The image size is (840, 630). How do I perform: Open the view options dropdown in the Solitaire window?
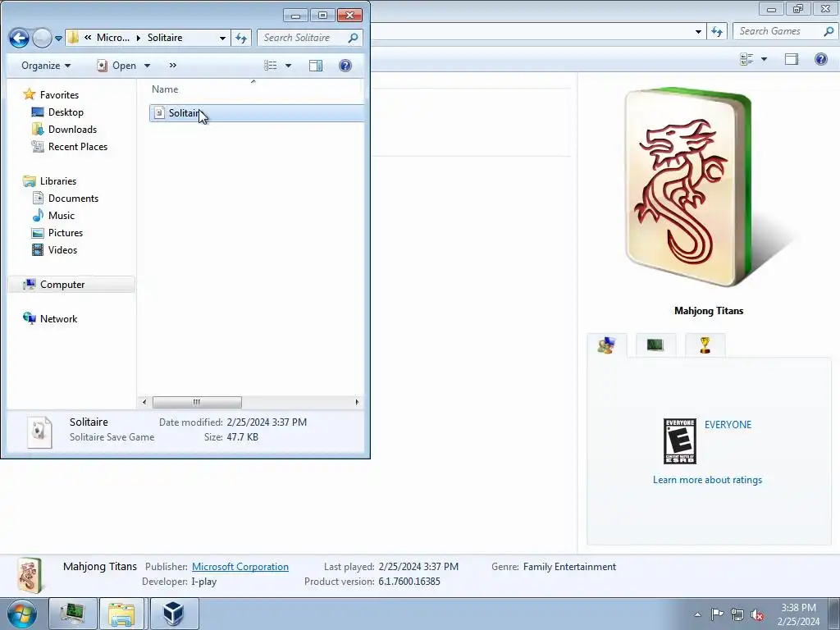tap(288, 66)
